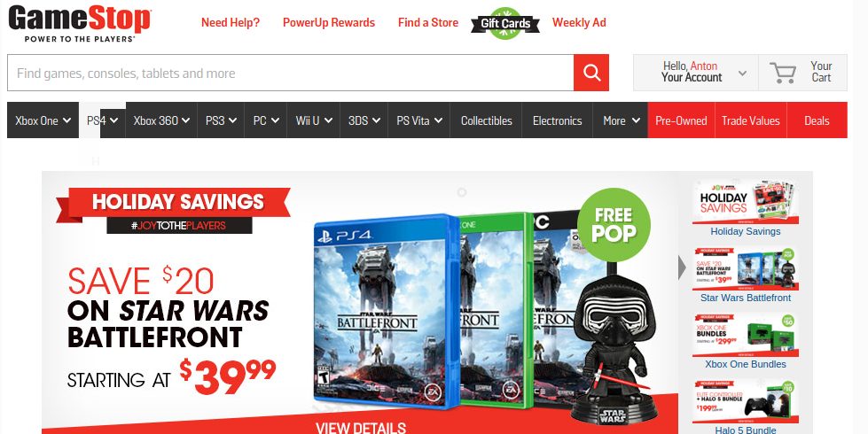Open the PowerUp Rewards link
Image resolution: width=868 pixels, height=434 pixels.
point(329,23)
